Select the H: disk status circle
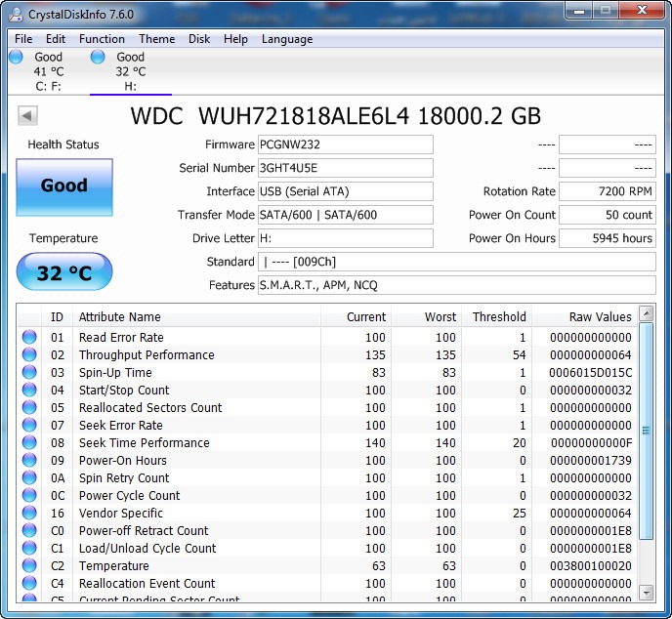The image size is (672, 619). click(98, 57)
